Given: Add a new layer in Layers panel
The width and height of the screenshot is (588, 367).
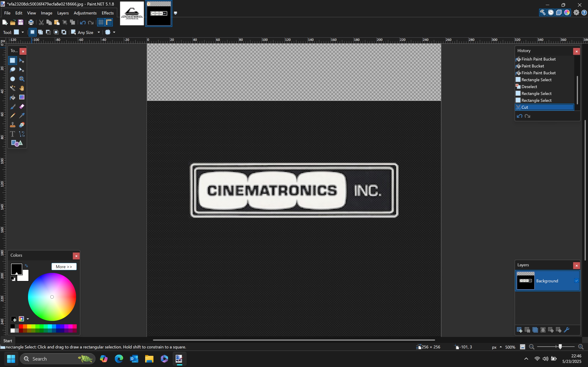Looking at the screenshot, I should [519, 330].
